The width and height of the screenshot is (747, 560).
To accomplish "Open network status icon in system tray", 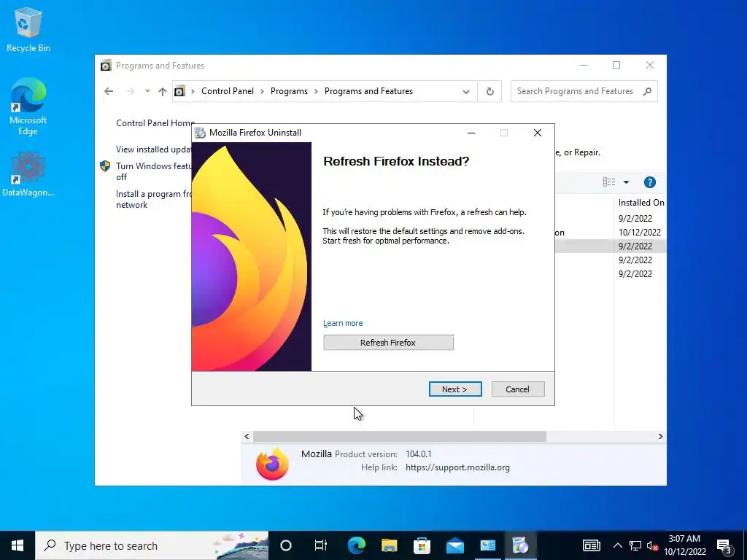I will tap(635, 545).
